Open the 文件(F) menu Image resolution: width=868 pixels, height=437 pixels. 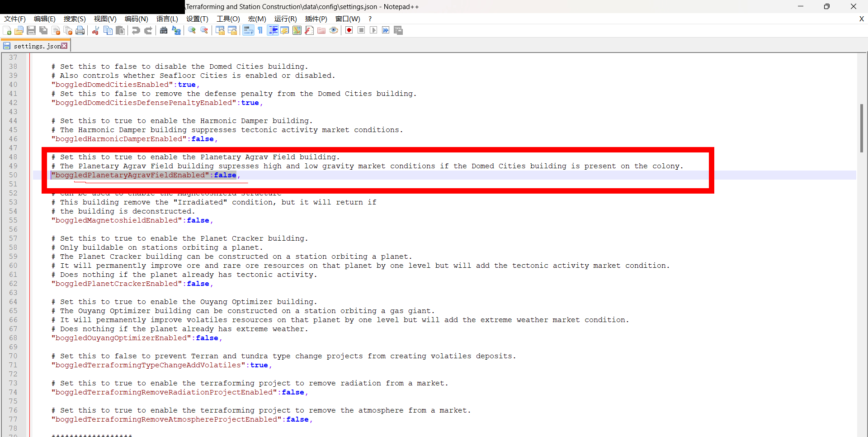point(15,19)
